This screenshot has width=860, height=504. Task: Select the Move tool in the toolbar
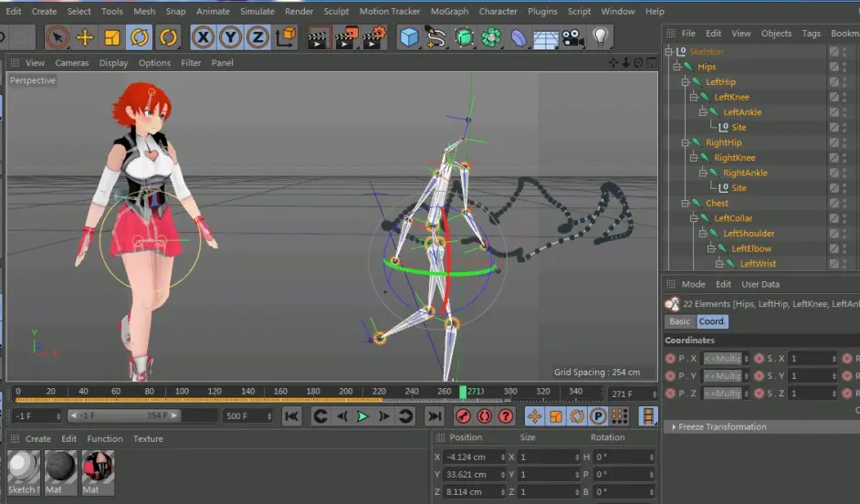click(x=85, y=37)
